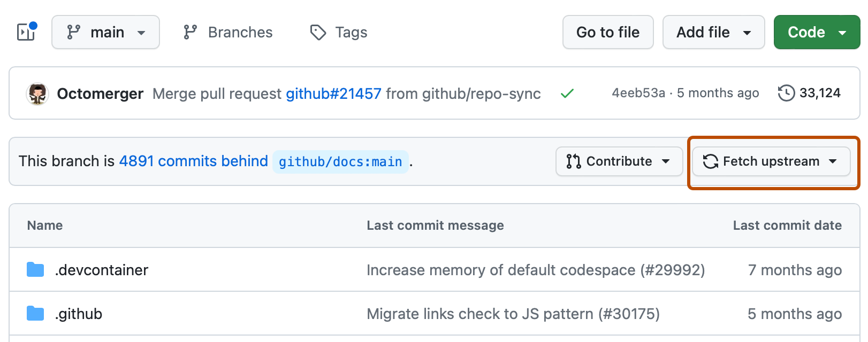Image resolution: width=868 pixels, height=342 pixels.
Task: Open the main branch selector dropdown
Action: tap(105, 32)
